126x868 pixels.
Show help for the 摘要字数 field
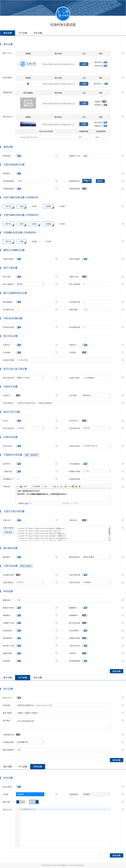click(x=123, y=600)
